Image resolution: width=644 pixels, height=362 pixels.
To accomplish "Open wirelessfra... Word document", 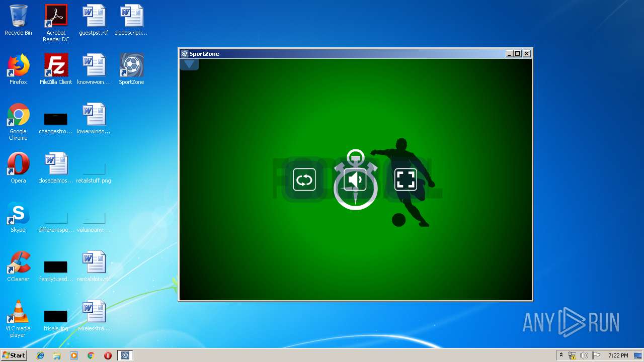I will pos(94,316).
